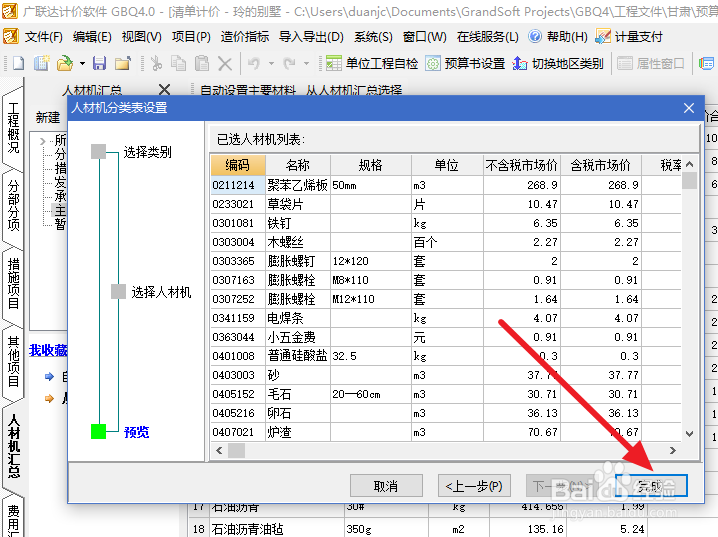Select code cell 0301081 铁钉

238,223
